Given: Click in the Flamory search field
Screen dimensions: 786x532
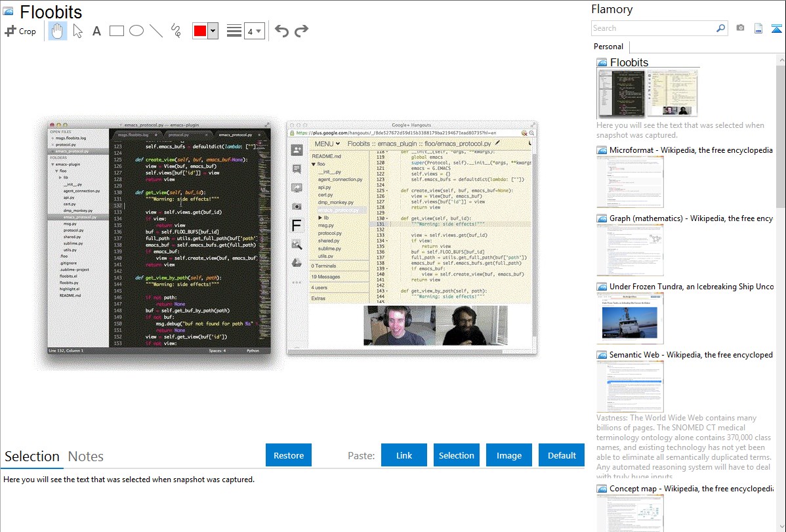Looking at the screenshot, I should [x=653, y=28].
